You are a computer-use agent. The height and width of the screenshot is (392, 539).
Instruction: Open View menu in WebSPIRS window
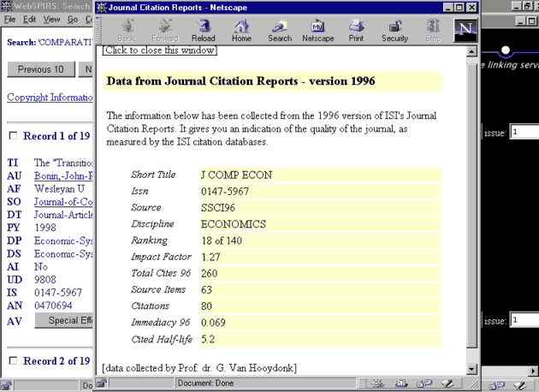51,19
